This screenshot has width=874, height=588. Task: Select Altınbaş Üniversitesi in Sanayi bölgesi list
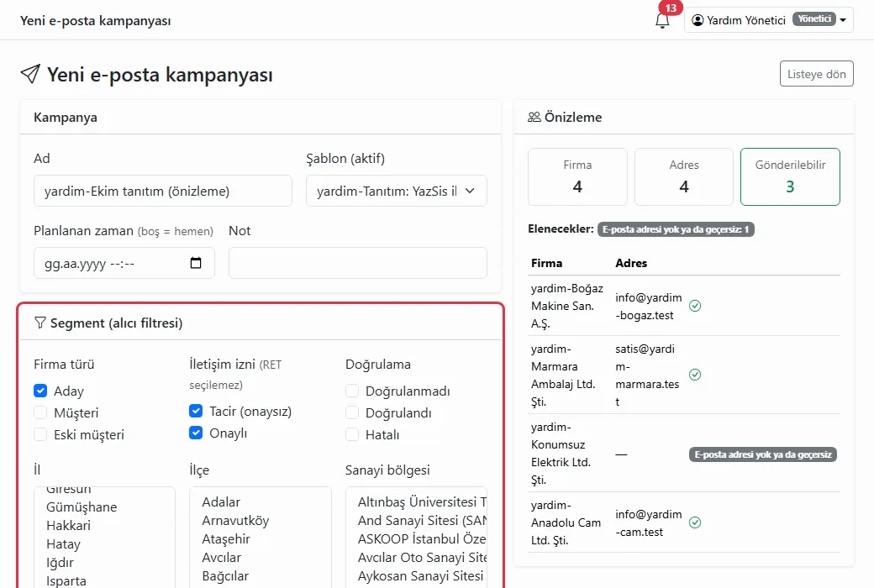tap(421, 501)
